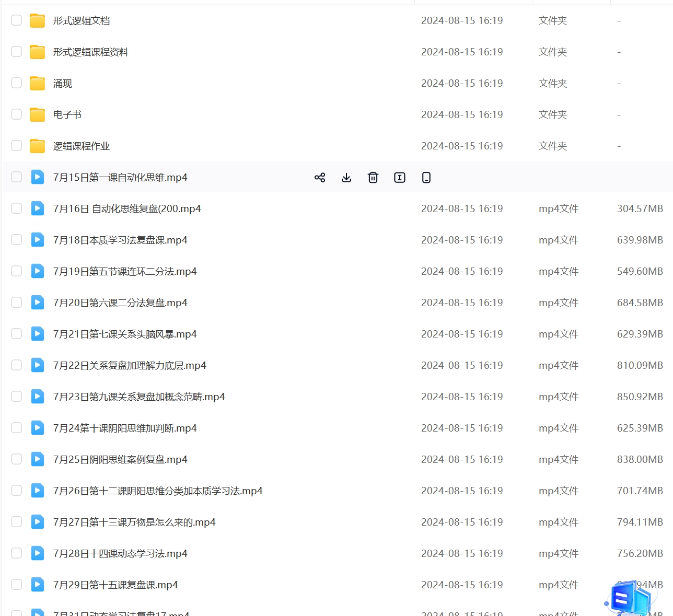Open file name 7月22日关系复盘加理解力底层.mp4
This screenshot has width=673, height=616.
pyautogui.click(x=130, y=366)
